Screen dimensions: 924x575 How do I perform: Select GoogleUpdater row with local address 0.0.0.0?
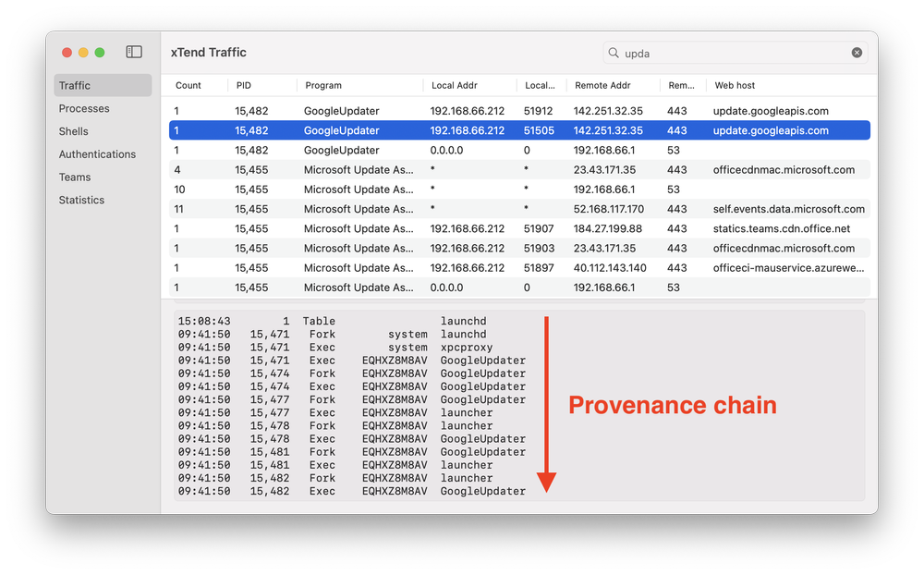(x=519, y=150)
